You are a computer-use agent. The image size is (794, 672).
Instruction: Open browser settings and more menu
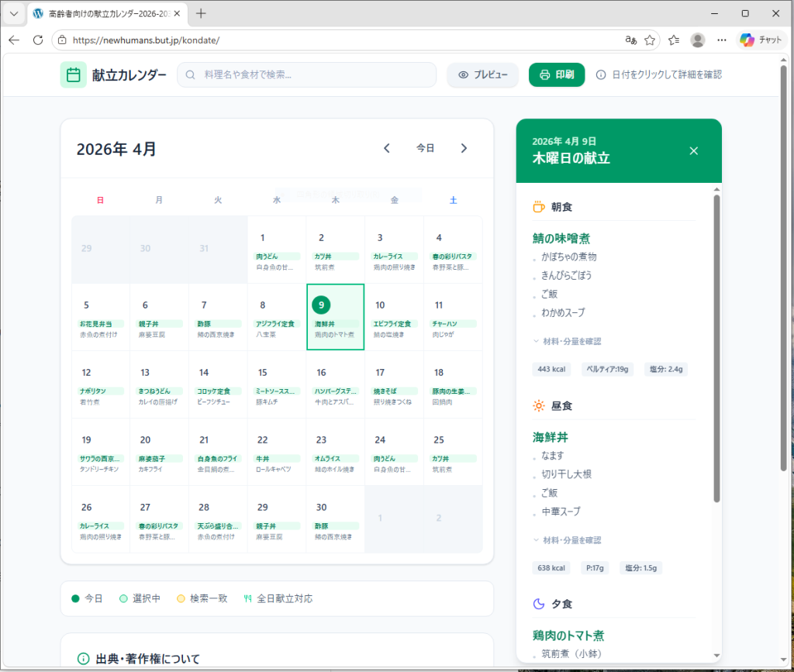(x=722, y=40)
